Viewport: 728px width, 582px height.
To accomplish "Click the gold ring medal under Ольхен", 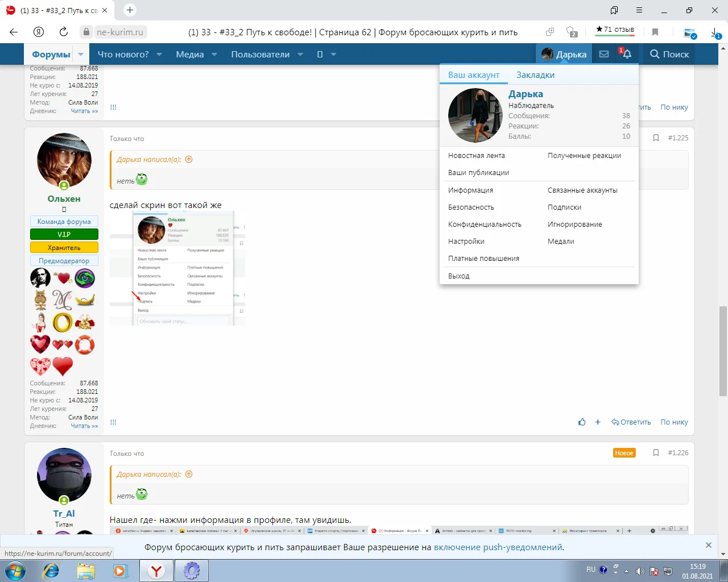I will (63, 322).
